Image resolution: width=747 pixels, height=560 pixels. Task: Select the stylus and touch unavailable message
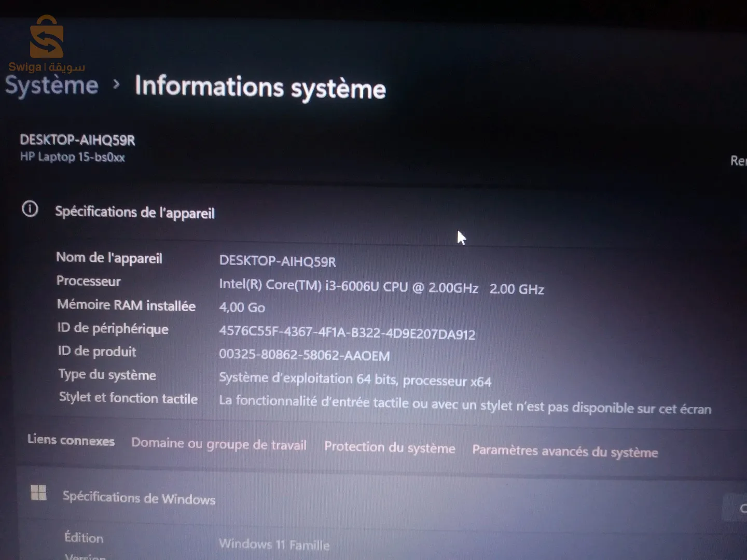point(465,405)
